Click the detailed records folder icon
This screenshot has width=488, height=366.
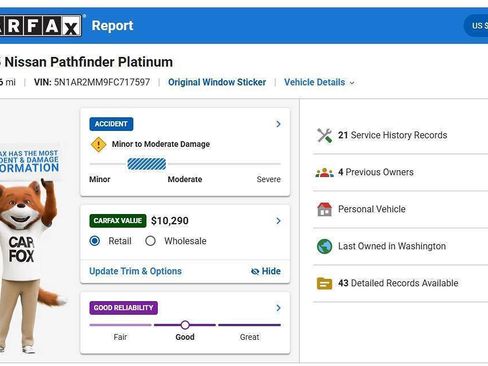pos(324,283)
